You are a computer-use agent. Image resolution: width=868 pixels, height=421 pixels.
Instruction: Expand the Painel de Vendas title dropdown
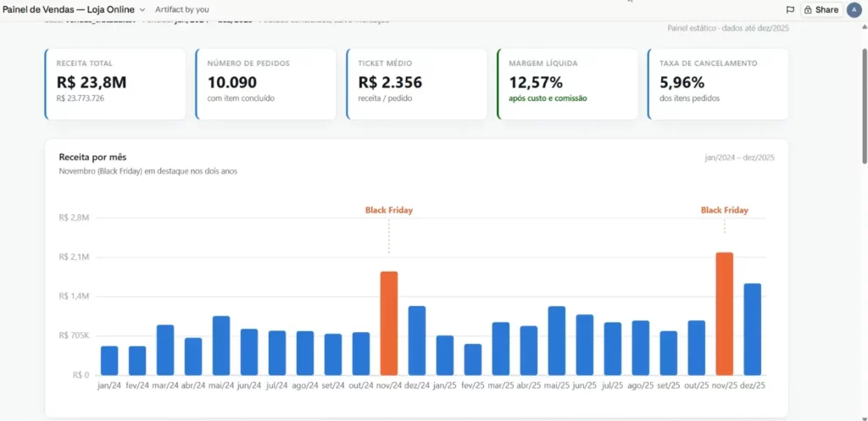[x=142, y=10]
